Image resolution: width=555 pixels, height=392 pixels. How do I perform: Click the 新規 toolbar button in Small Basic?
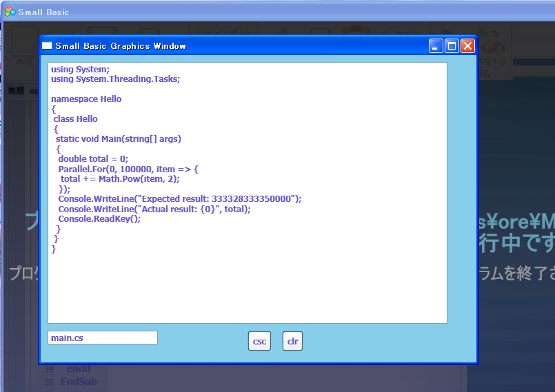point(25,45)
